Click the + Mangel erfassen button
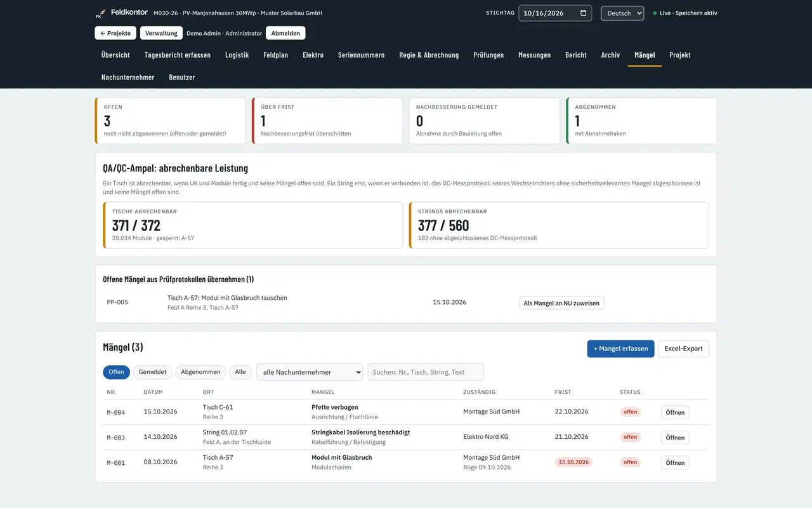This screenshot has width=812, height=508. [620, 349]
